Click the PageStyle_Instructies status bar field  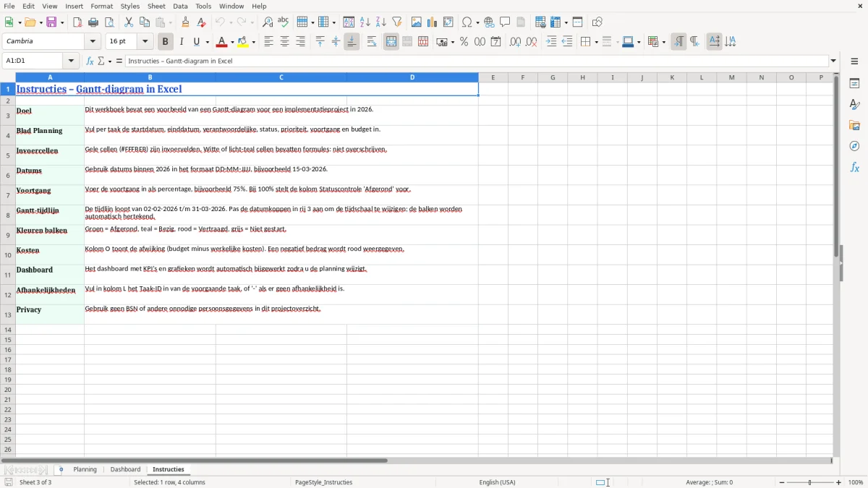coord(323,482)
